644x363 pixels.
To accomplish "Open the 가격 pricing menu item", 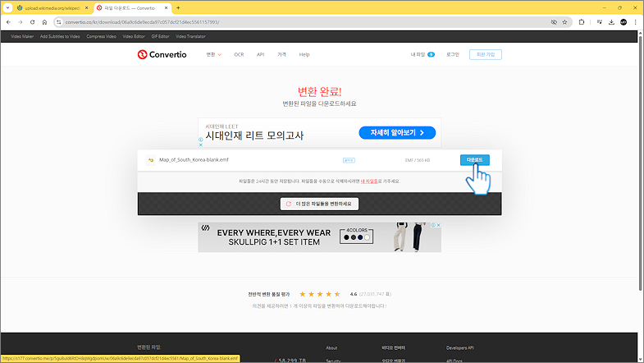I will 281,54.
